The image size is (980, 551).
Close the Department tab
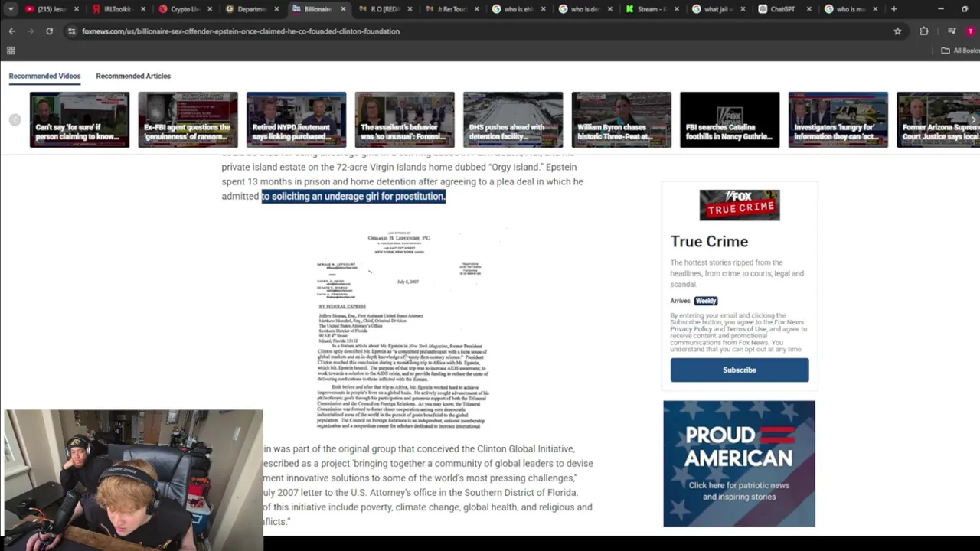pyautogui.click(x=276, y=9)
